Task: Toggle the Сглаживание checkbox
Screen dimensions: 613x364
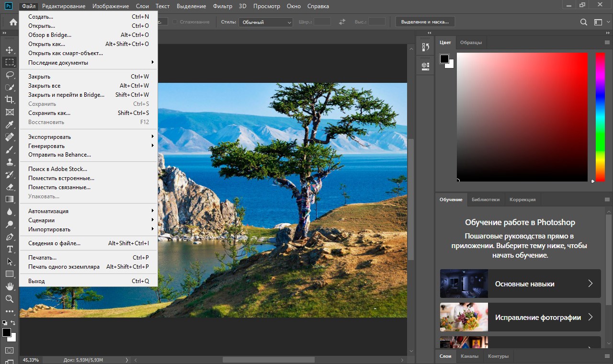Action: (x=175, y=22)
